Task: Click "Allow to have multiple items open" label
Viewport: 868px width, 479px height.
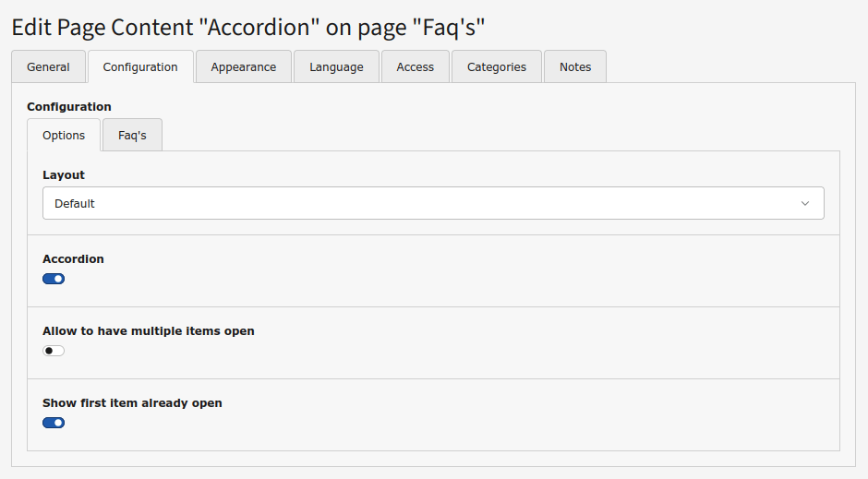Action: click(148, 330)
